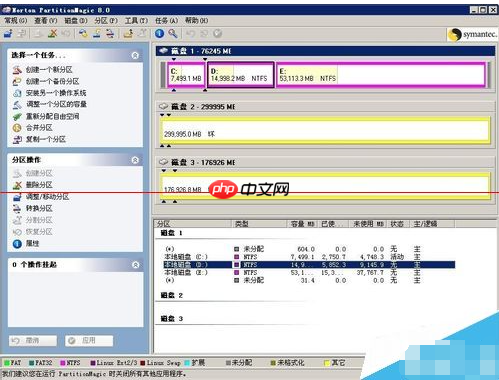Screen dimensions: 499x380
Task: Click the 撤消 button
Action: 33,341
